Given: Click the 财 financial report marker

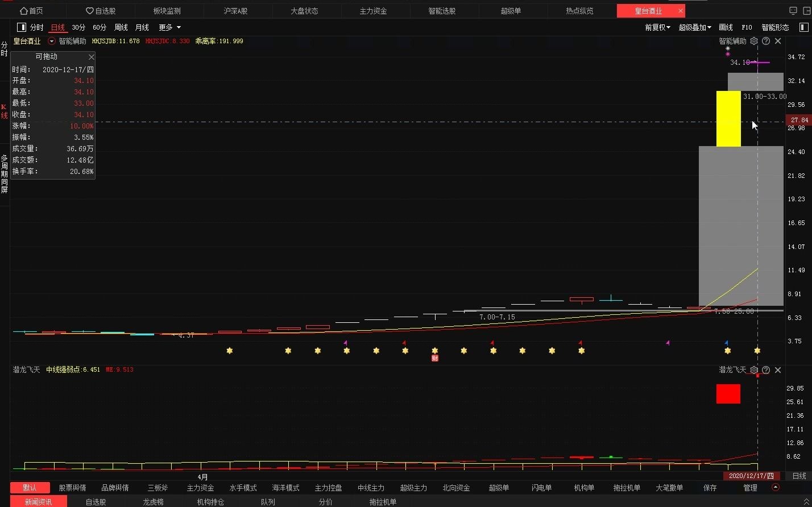Looking at the screenshot, I should pyautogui.click(x=435, y=358).
